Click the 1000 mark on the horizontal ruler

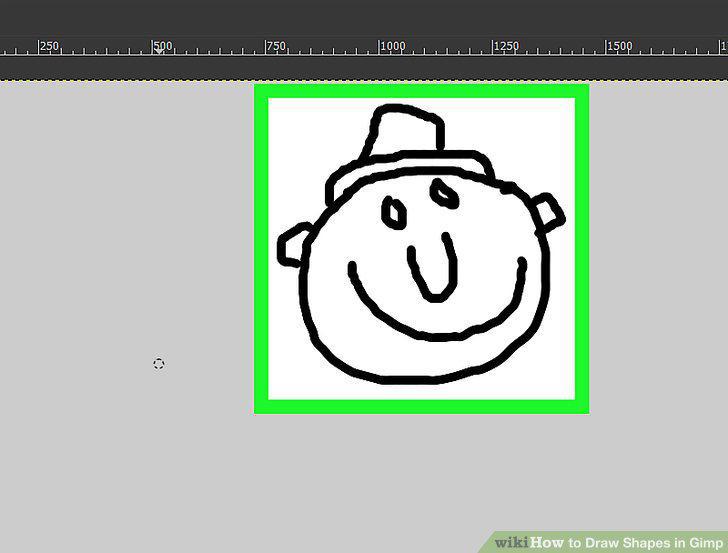click(393, 46)
